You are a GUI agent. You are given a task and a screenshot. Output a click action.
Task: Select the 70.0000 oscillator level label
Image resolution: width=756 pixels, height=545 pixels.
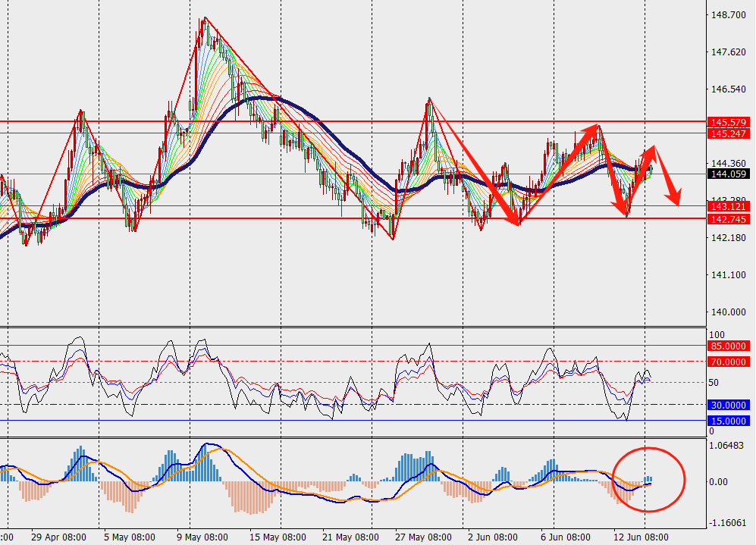727,362
